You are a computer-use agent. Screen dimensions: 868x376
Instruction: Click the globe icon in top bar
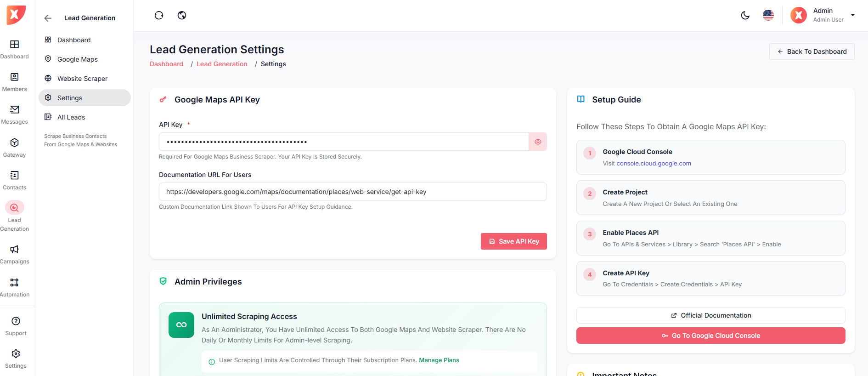pos(182,15)
